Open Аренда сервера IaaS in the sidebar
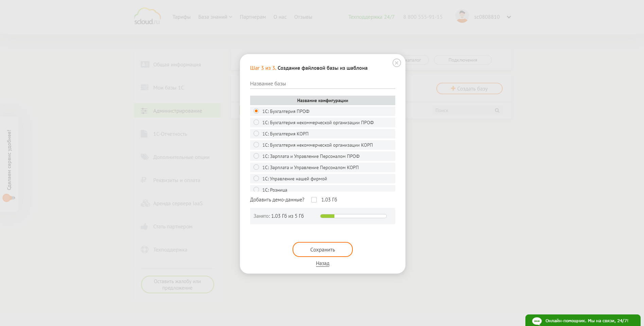The width and height of the screenshot is (644, 326). (x=177, y=203)
